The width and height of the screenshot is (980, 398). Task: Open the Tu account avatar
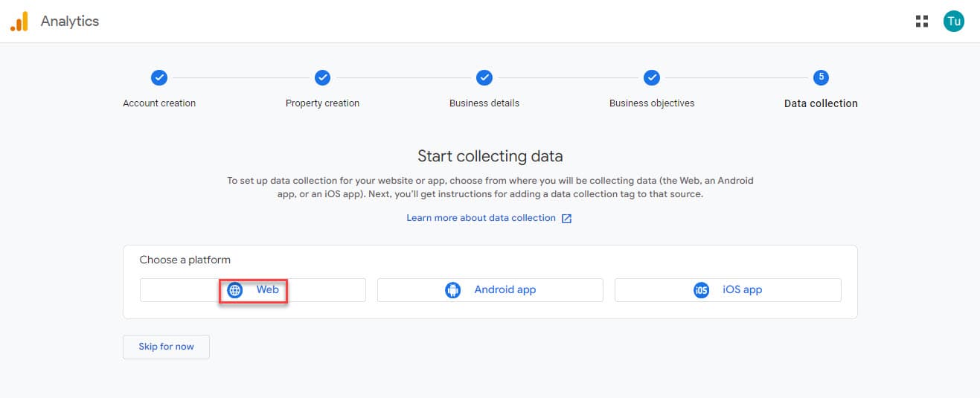coord(953,22)
